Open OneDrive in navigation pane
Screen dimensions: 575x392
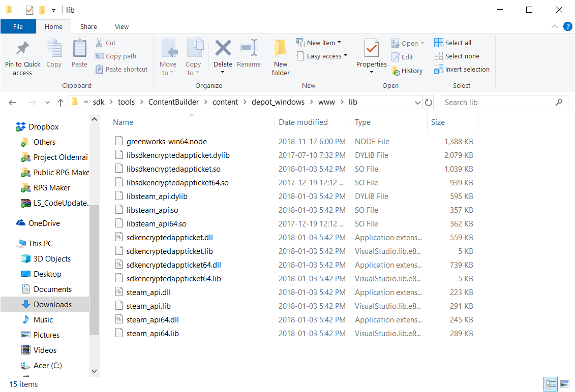38,223
